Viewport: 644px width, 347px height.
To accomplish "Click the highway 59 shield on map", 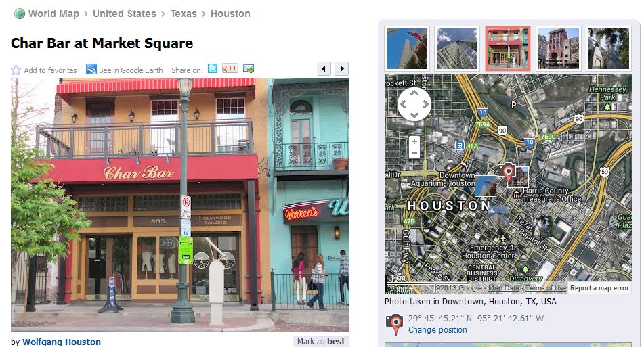I will click(x=604, y=172).
